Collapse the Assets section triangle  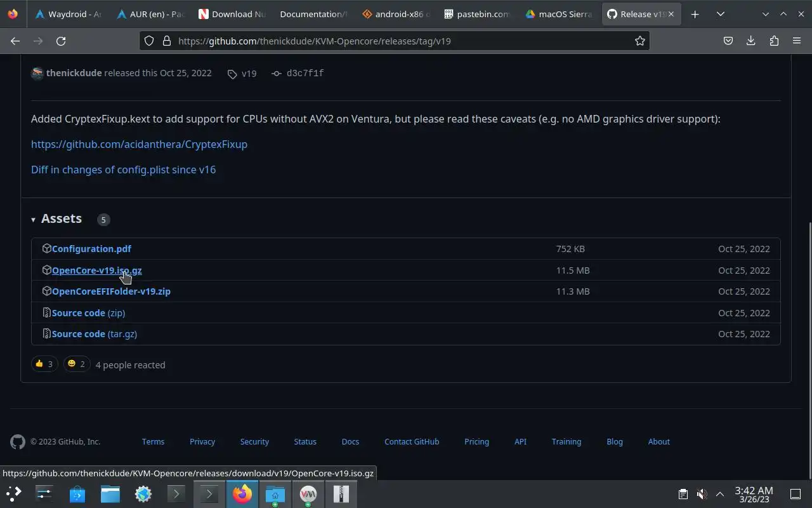[x=33, y=220]
